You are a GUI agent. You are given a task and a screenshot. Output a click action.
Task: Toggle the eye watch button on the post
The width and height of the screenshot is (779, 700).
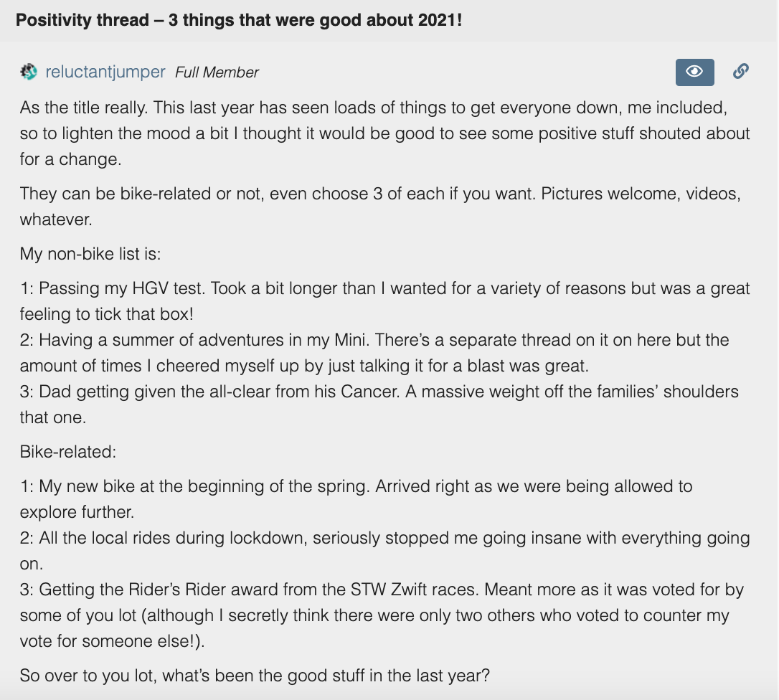(694, 72)
